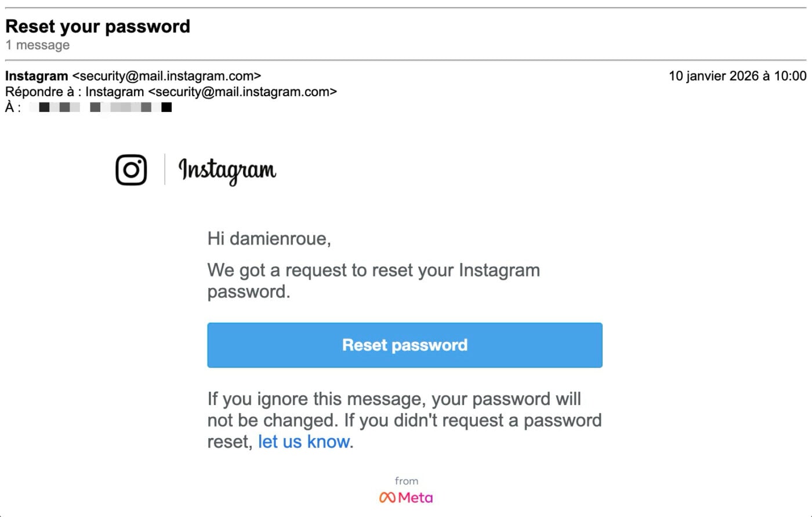Click the Instagram name in the Répondre à line
Viewport: 812px width, 517px height.
[x=114, y=92]
